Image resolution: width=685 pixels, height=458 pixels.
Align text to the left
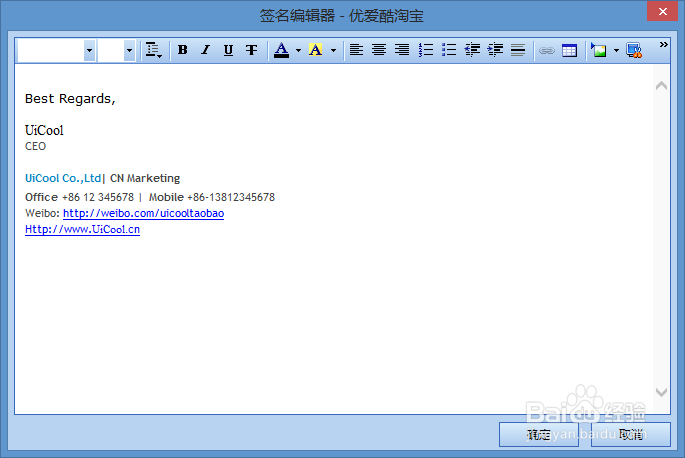pos(356,50)
